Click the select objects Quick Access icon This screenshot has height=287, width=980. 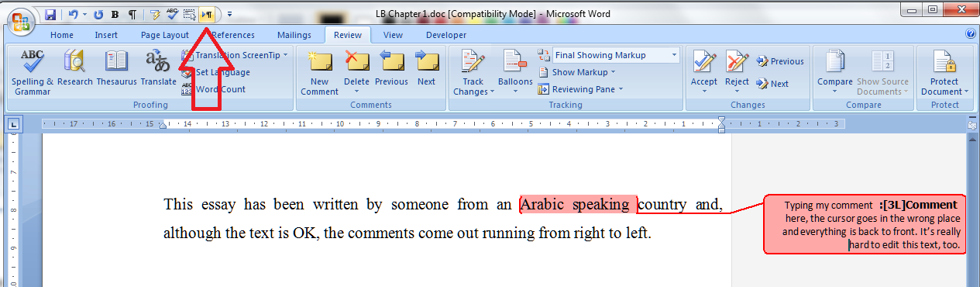pos(190,15)
